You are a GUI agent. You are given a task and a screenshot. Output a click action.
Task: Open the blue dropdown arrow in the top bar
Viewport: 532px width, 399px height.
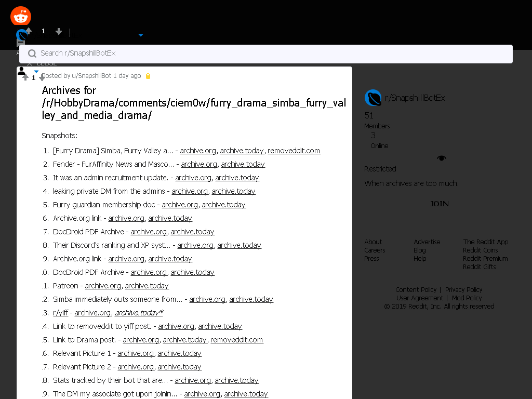pyautogui.click(x=141, y=35)
